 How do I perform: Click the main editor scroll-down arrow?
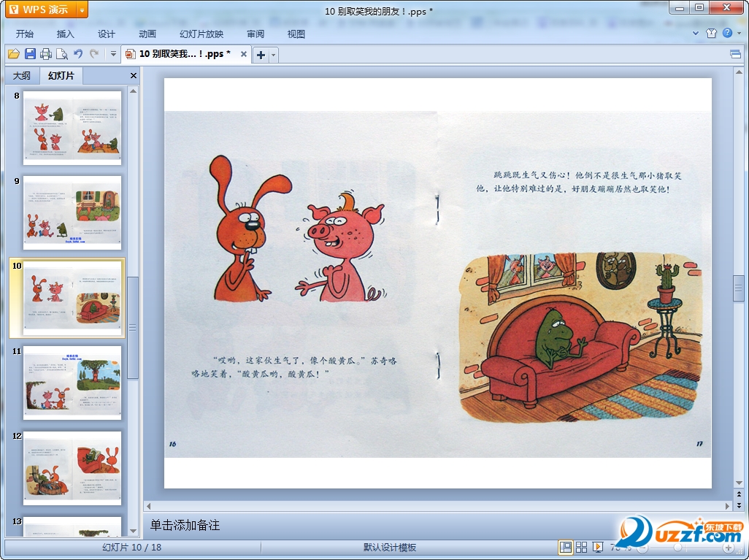click(x=739, y=483)
